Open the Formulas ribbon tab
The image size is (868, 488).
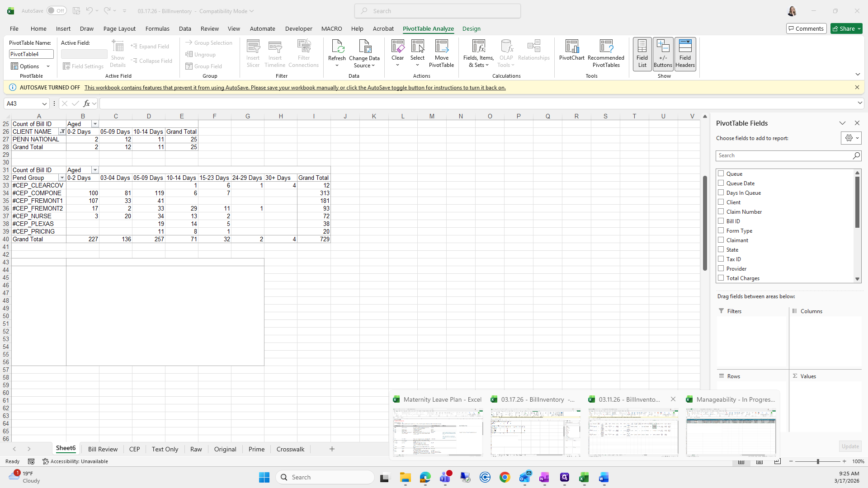pyautogui.click(x=157, y=28)
